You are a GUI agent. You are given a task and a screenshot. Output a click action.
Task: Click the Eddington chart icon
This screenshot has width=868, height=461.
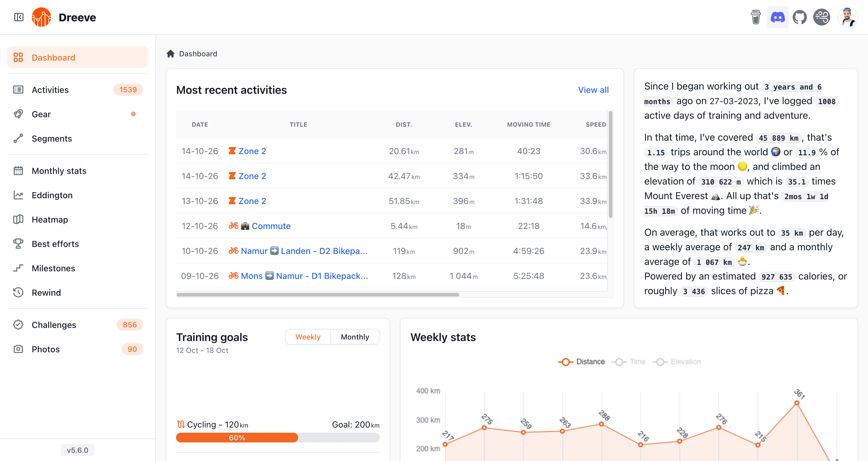click(18, 195)
